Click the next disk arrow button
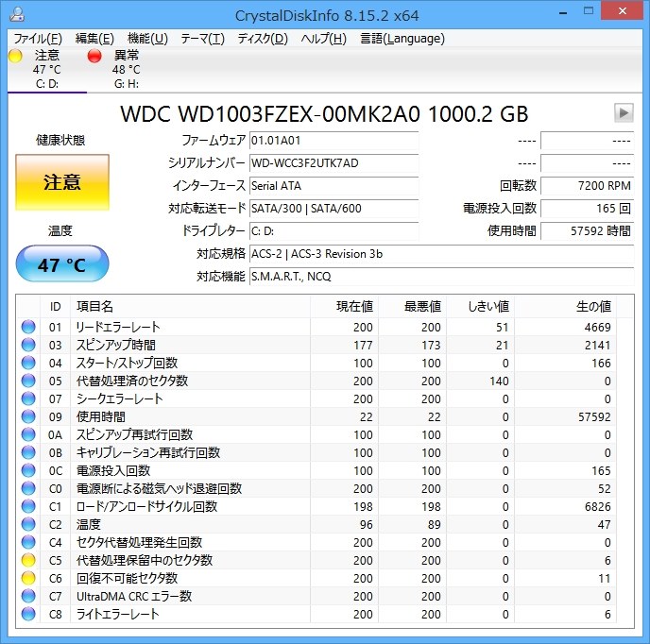 coord(624,112)
